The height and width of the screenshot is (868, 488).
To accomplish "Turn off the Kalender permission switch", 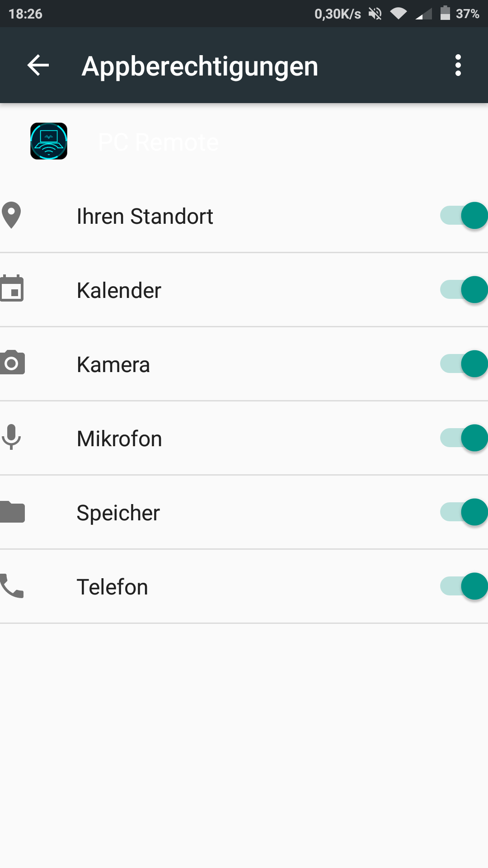I will 464,290.
